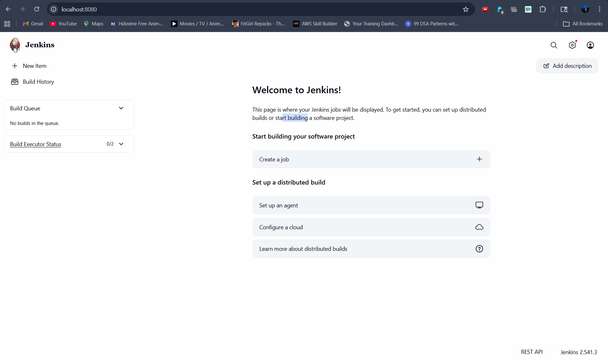Open Your Training Dashboard bookmark
The image size is (608, 364).
click(x=371, y=24)
